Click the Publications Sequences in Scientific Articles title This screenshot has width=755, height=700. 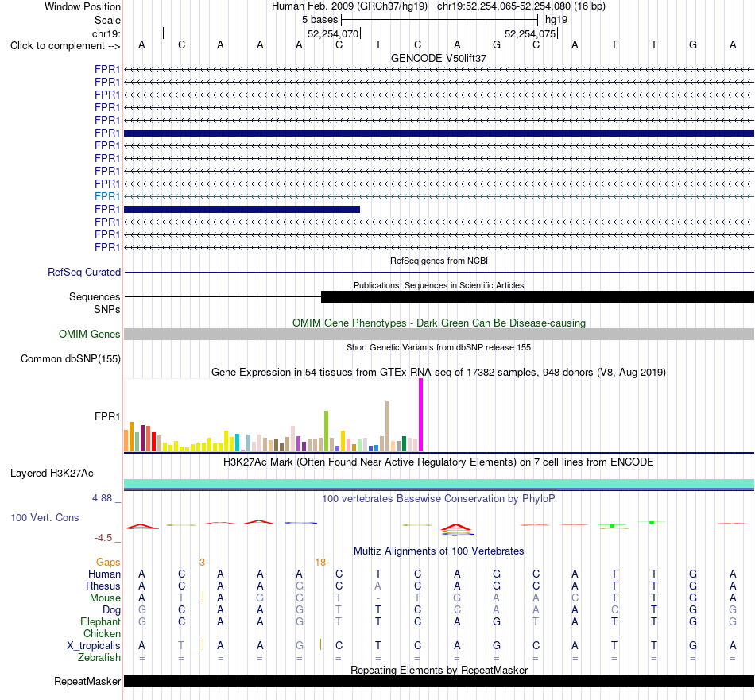coord(439,285)
